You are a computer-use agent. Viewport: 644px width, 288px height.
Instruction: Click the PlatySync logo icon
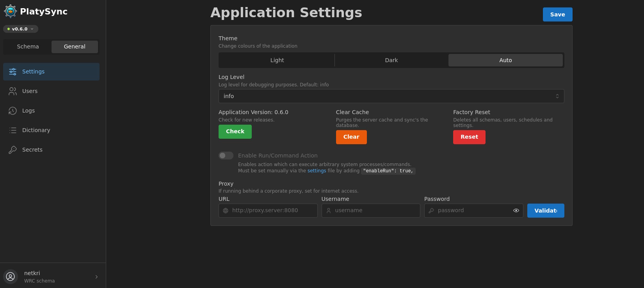11,11
